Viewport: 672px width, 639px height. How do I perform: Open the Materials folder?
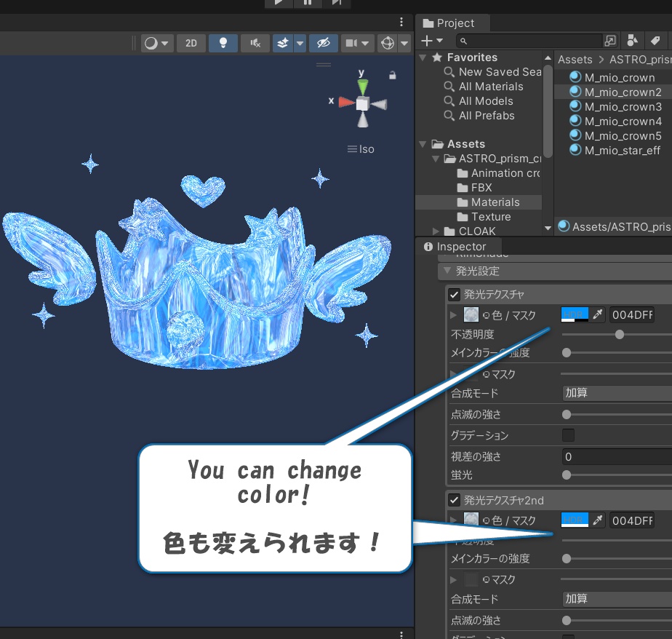tap(489, 202)
